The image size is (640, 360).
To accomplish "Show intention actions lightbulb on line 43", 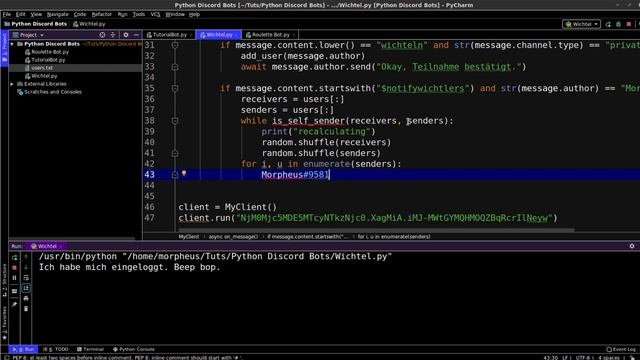I will pyautogui.click(x=184, y=173).
